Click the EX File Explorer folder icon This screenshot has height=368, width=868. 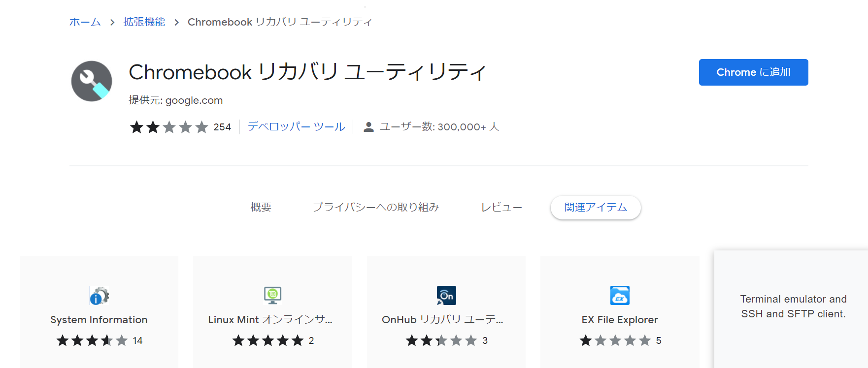coord(620,296)
